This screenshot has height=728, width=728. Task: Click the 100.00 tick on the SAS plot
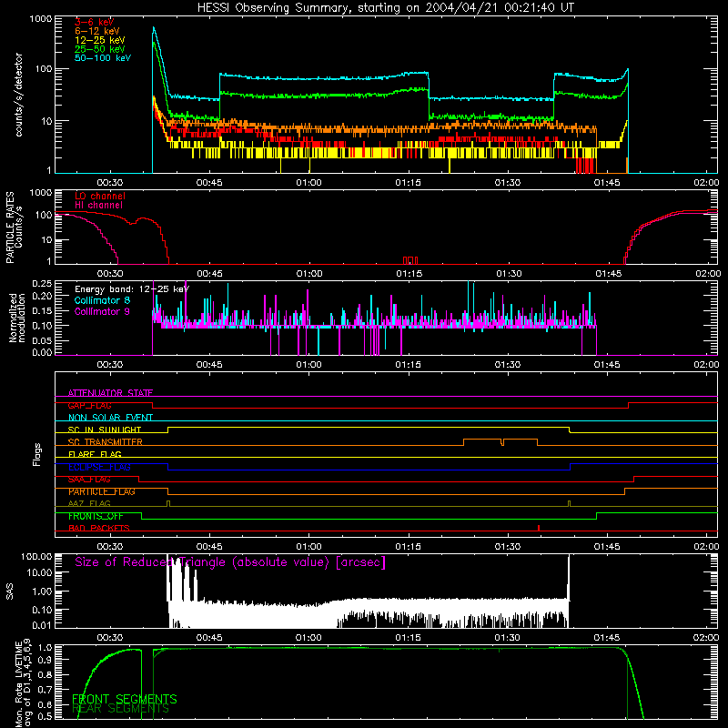point(36,556)
